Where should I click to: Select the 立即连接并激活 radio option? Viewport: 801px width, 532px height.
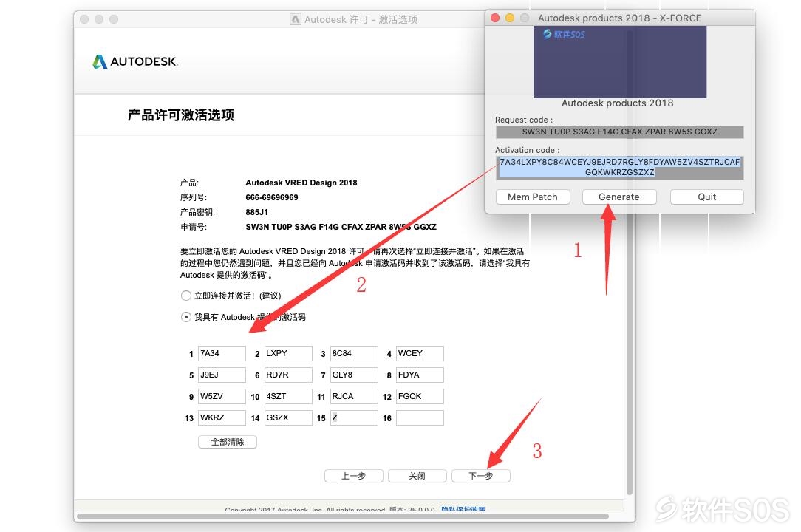(x=186, y=296)
